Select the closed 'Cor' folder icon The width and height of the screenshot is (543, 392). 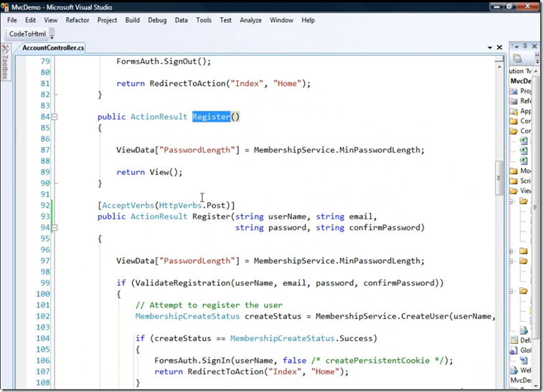point(514,121)
